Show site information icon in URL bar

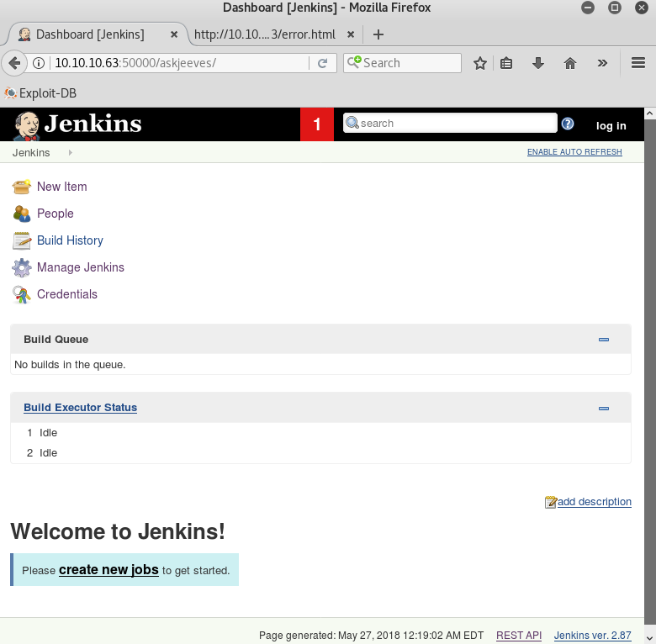(39, 63)
